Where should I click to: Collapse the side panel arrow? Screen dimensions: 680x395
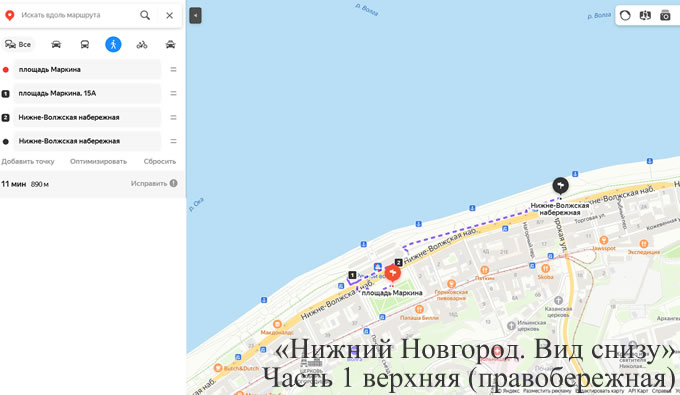click(x=195, y=15)
